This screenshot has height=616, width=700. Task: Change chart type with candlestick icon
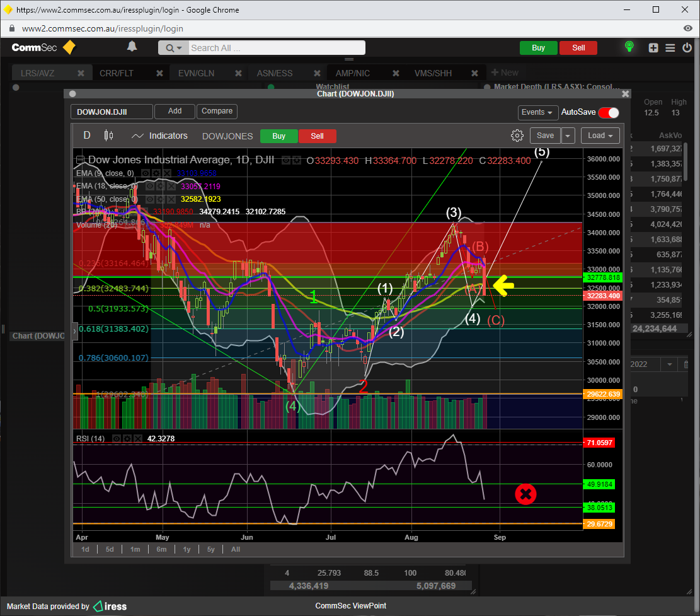tap(108, 136)
